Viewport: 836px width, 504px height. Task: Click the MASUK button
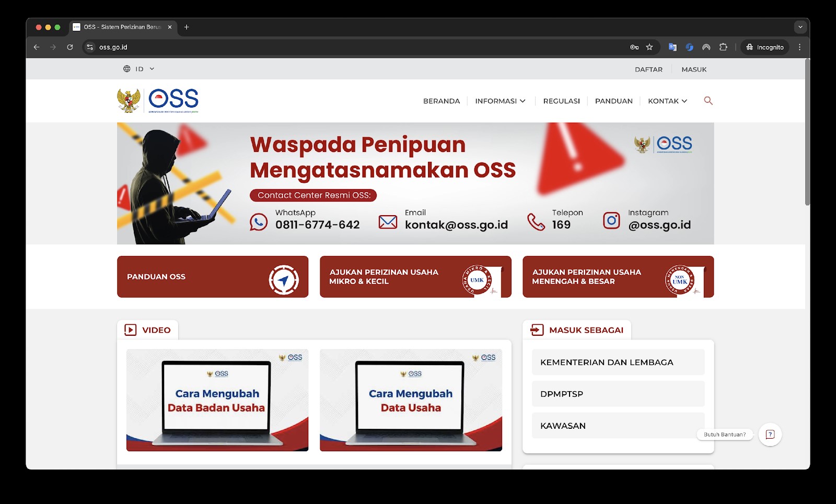[694, 69]
